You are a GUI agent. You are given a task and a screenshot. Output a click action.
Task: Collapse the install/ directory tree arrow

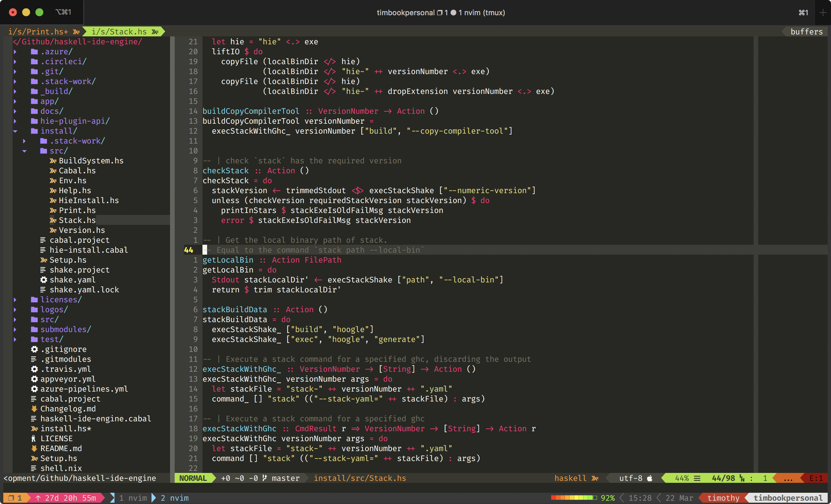click(x=15, y=131)
